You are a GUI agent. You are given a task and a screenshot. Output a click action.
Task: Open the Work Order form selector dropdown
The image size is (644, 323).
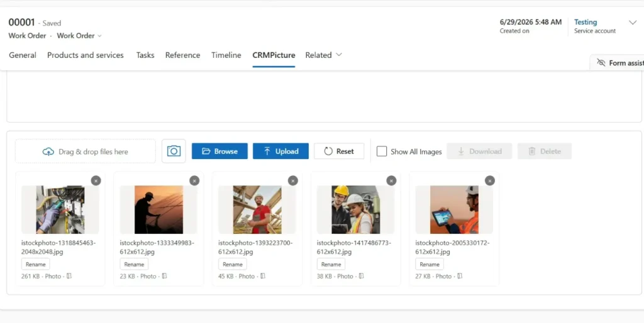click(x=79, y=36)
